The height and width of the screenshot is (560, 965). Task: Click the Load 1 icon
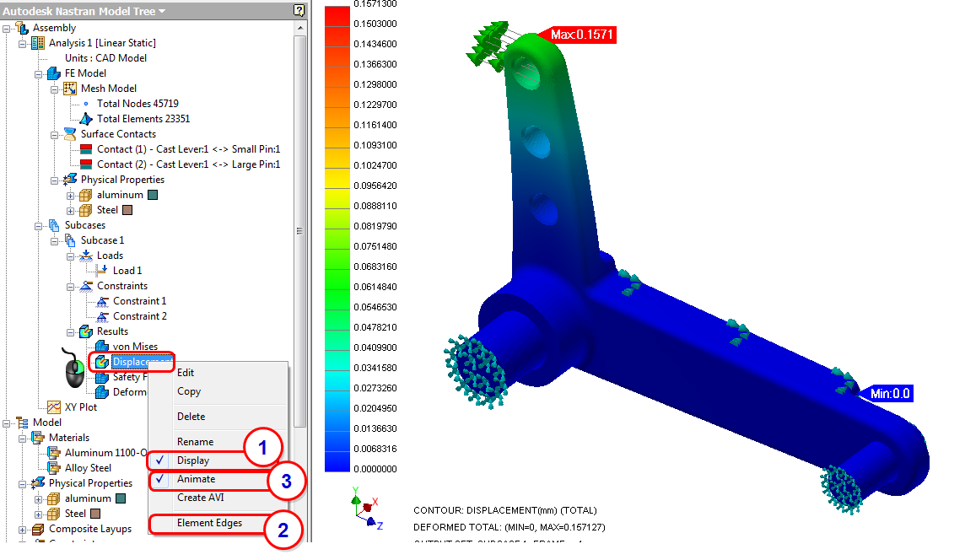tap(102, 270)
